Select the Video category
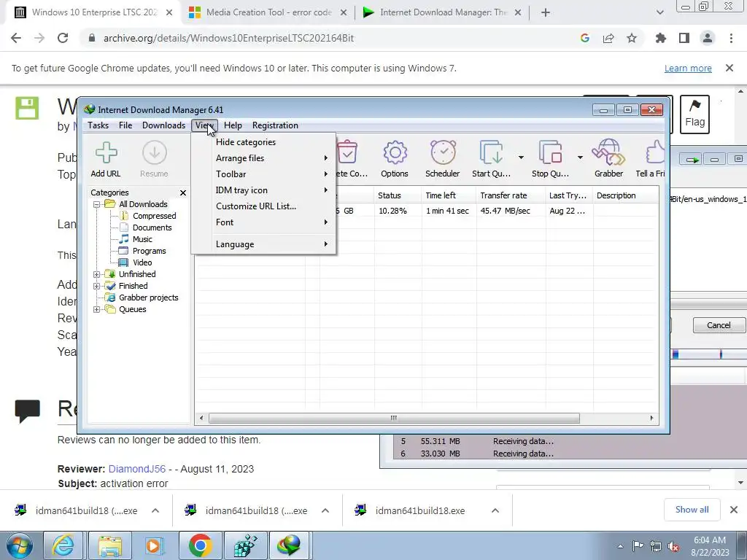Image resolution: width=747 pixels, height=560 pixels. (x=142, y=262)
